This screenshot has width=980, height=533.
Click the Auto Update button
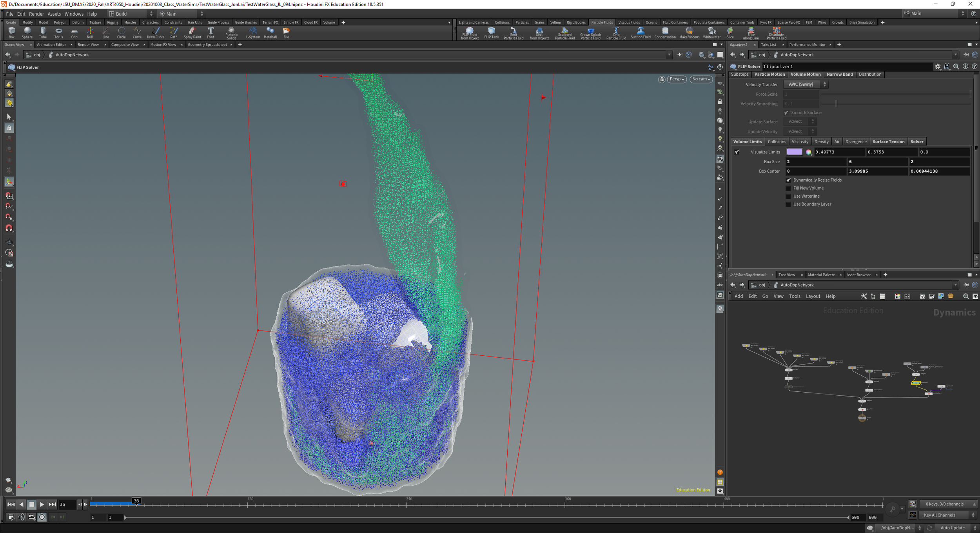click(x=952, y=528)
